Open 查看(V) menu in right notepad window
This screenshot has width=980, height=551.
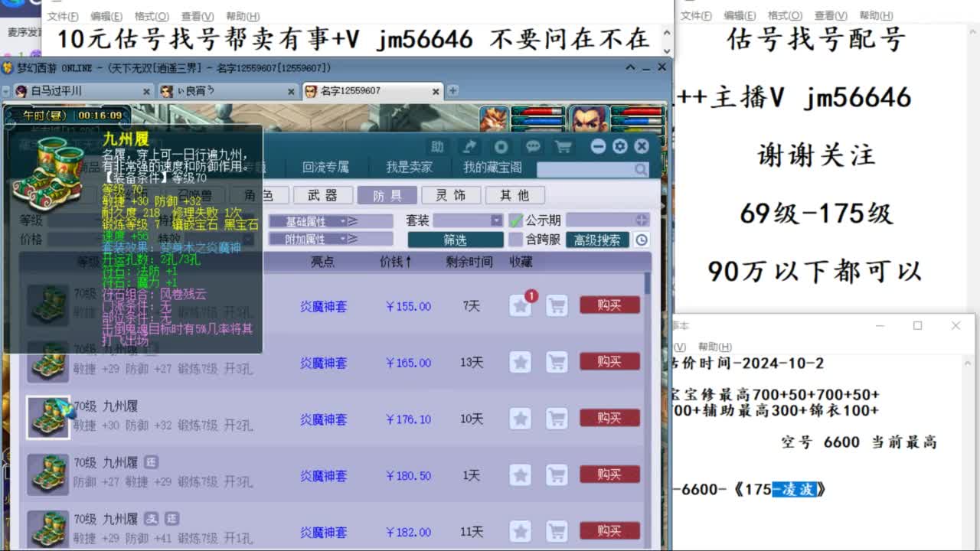point(830,15)
